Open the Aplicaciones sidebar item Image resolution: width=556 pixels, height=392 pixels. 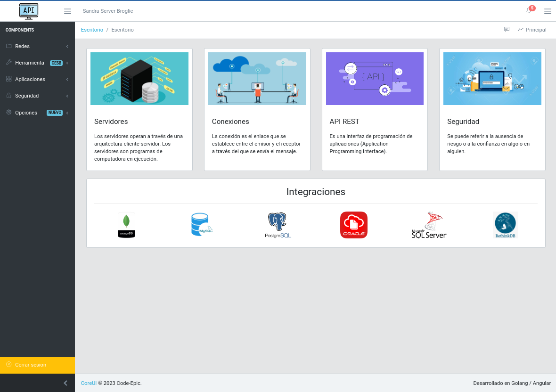click(37, 79)
